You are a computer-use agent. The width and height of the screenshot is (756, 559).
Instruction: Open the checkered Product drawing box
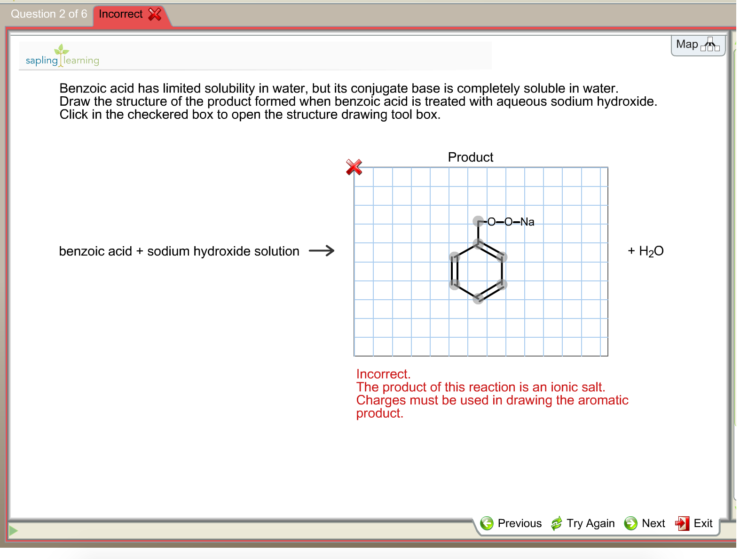pyautogui.click(x=481, y=262)
